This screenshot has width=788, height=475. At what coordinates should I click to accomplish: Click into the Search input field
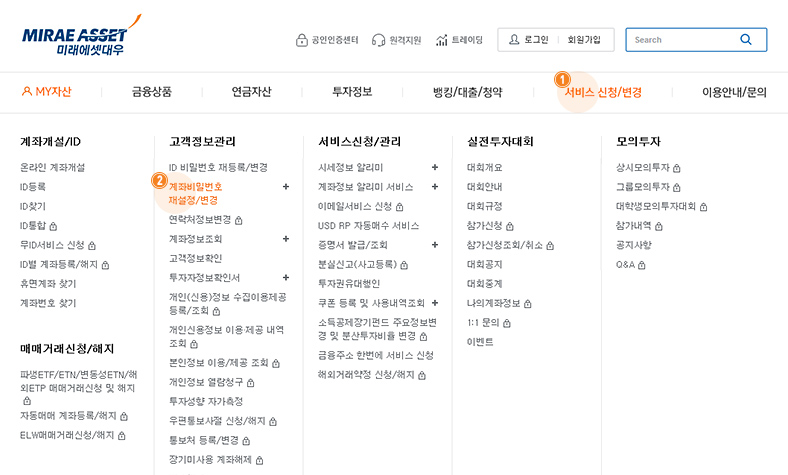682,40
